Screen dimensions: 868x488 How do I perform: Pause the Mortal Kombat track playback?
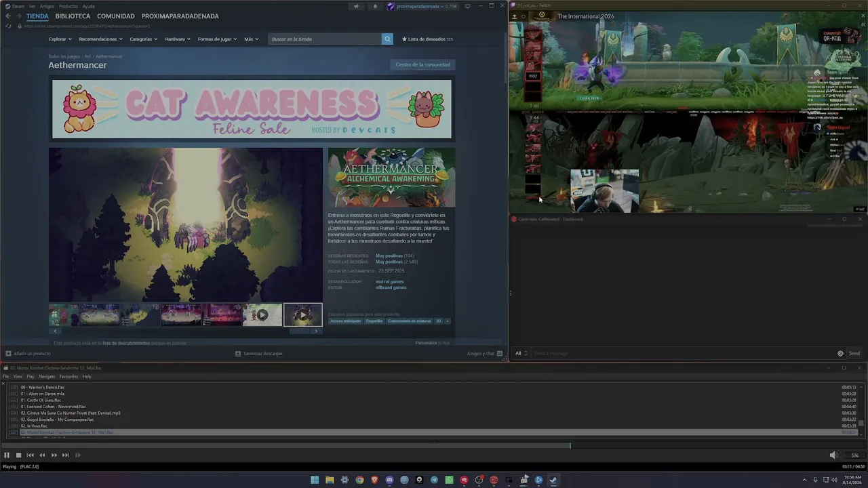7,455
